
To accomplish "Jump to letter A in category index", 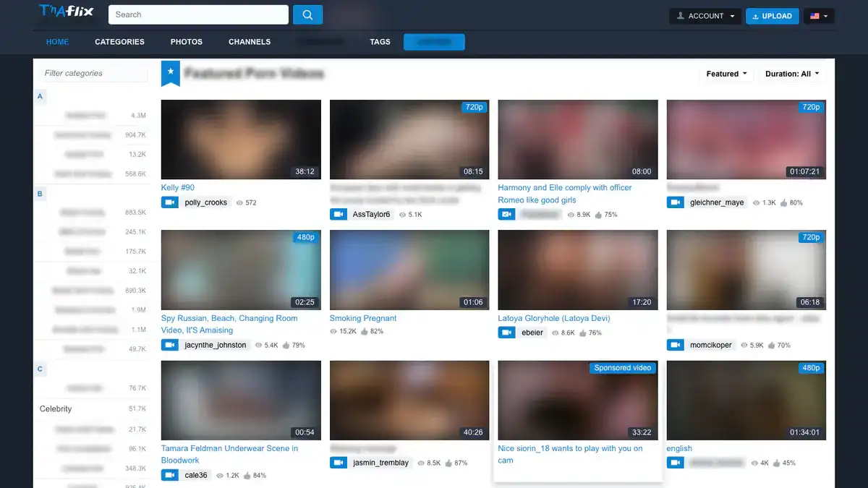I will (x=41, y=96).
